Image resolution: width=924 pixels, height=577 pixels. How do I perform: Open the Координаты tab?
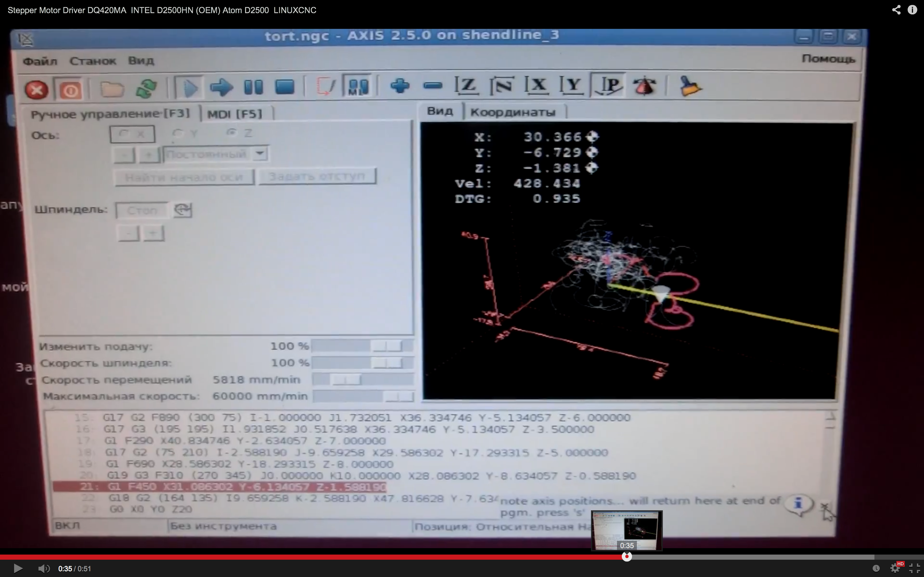(512, 112)
